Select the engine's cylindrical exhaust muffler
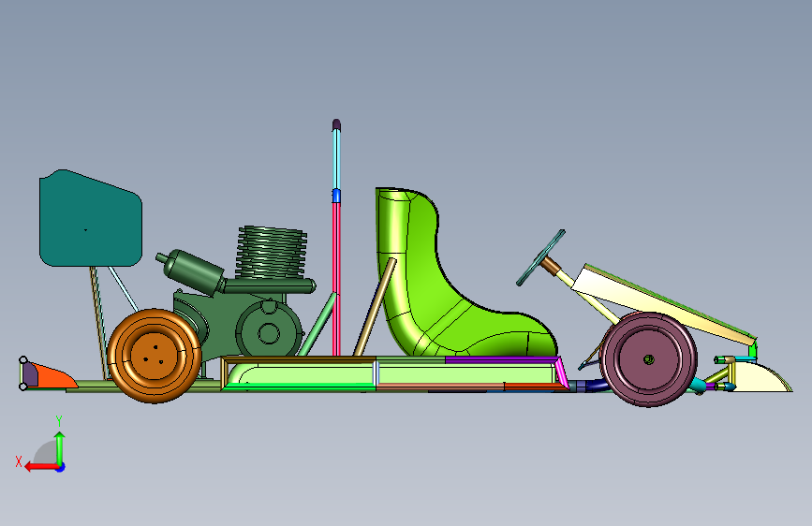The width and height of the screenshot is (812, 526). tap(194, 271)
